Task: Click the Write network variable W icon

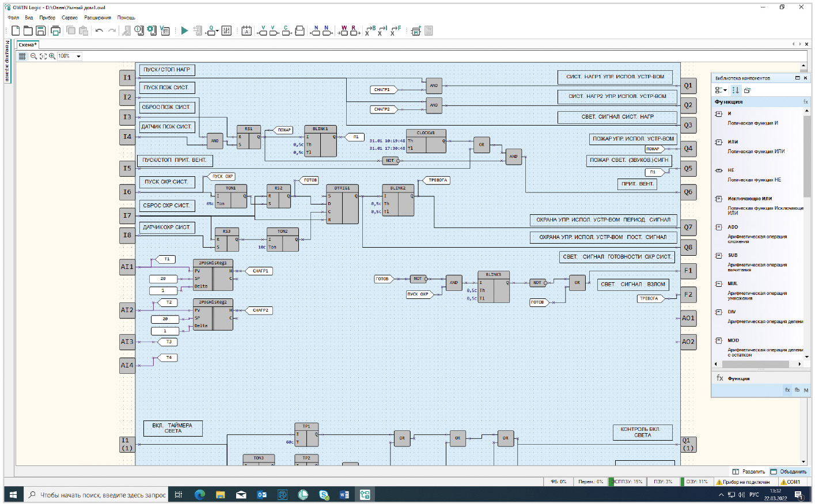Action: click(x=343, y=31)
